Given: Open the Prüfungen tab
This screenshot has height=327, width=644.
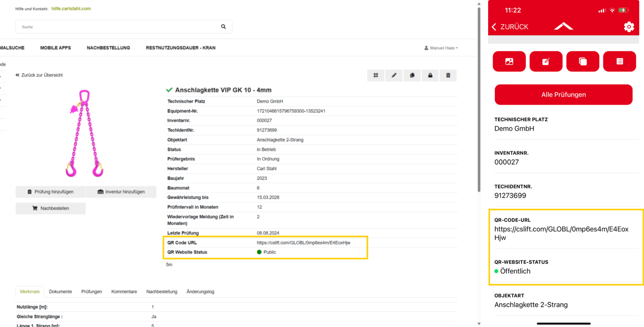Looking at the screenshot, I should click(91, 292).
